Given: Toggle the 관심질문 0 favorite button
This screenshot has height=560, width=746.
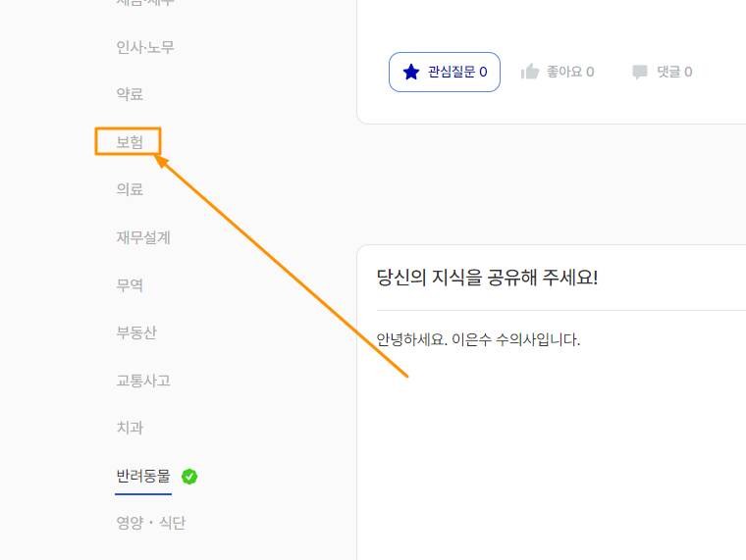Looking at the screenshot, I should (x=445, y=72).
